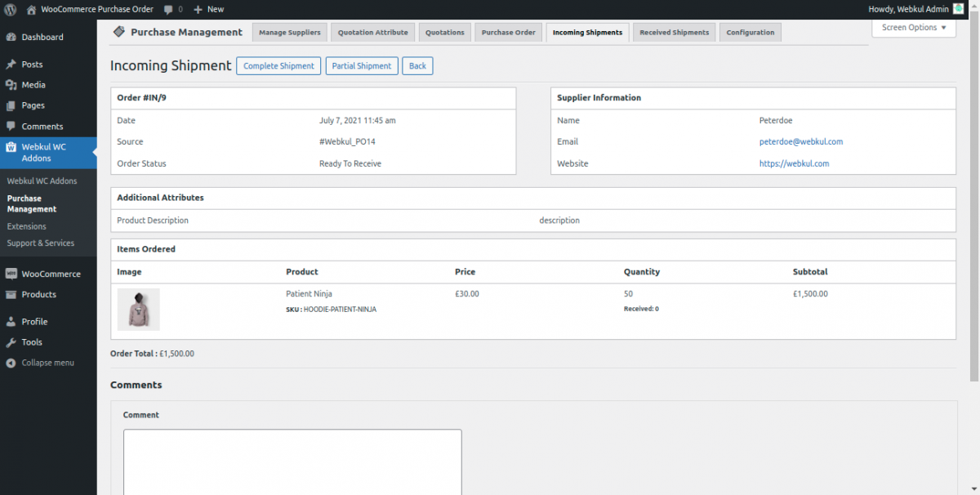980x495 pixels.
Task: Open Products from the sidebar icon
Action: tap(11, 295)
